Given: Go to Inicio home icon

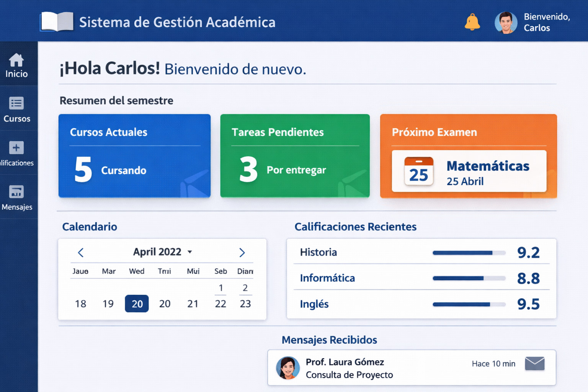Looking at the screenshot, I should 16,60.
